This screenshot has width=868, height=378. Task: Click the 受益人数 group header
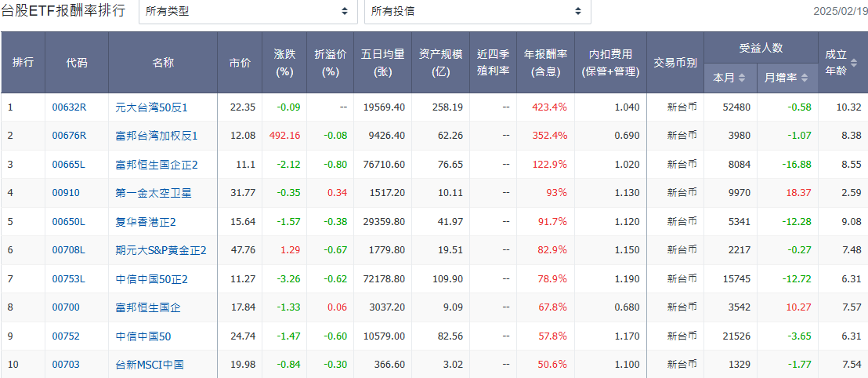coord(761,48)
